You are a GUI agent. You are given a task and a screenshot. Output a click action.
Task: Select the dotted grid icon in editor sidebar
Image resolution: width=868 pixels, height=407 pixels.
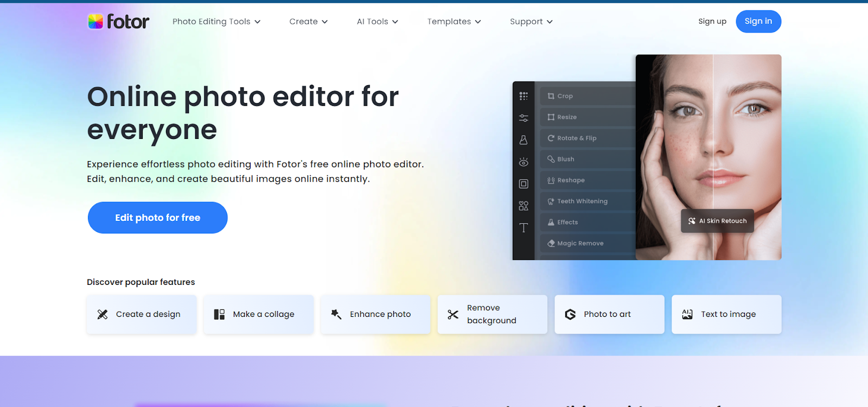(524, 96)
